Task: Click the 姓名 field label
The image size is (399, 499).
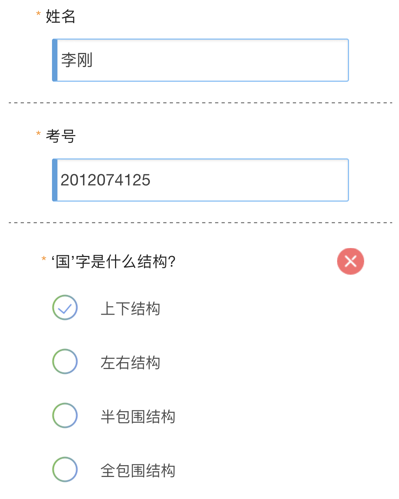Action: click(60, 16)
